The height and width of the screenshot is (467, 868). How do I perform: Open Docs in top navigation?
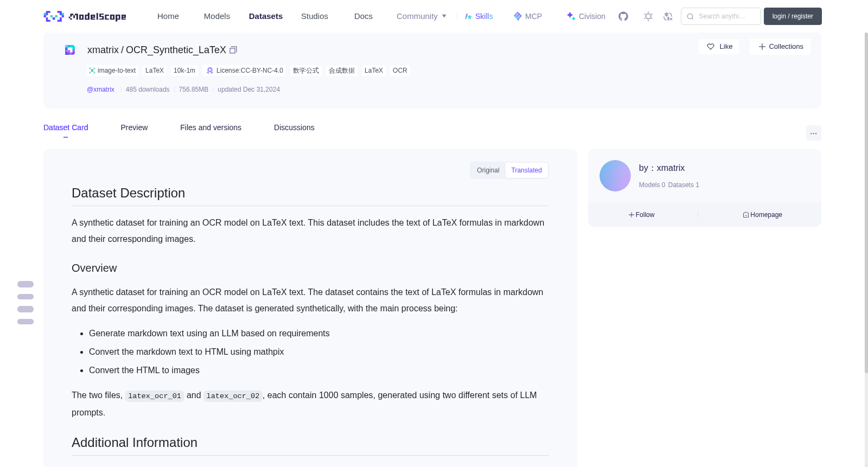[x=363, y=16]
